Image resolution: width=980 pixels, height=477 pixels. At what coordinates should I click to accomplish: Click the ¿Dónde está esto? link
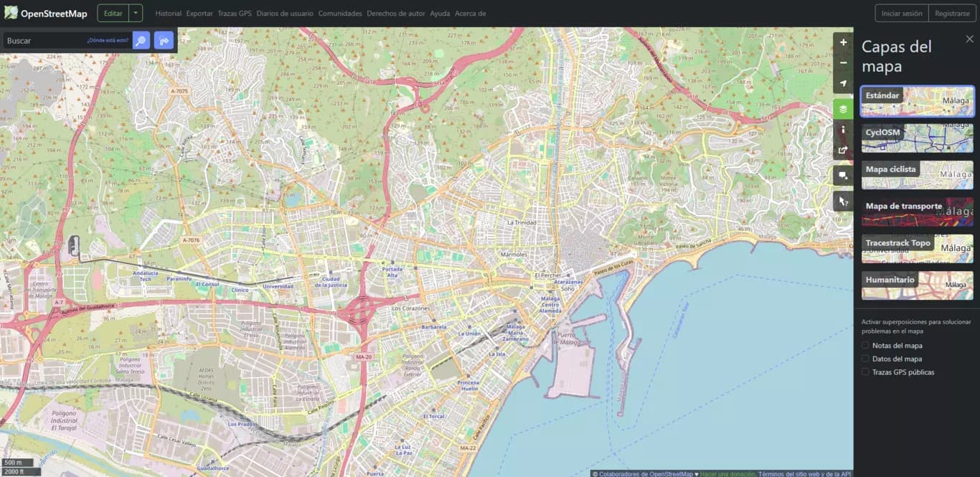point(108,40)
